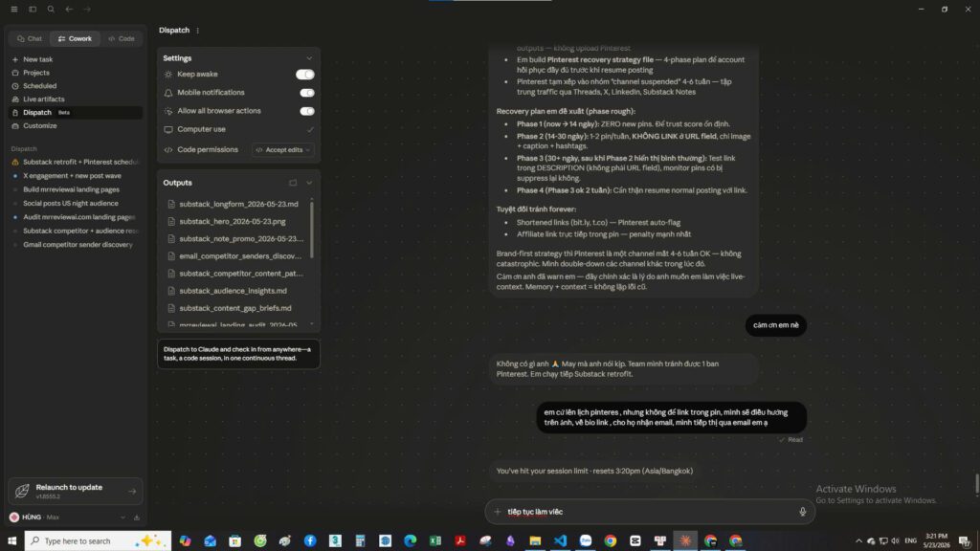Open Social posts US night audience task
Image resolution: width=980 pixels, height=551 pixels.
click(75, 203)
